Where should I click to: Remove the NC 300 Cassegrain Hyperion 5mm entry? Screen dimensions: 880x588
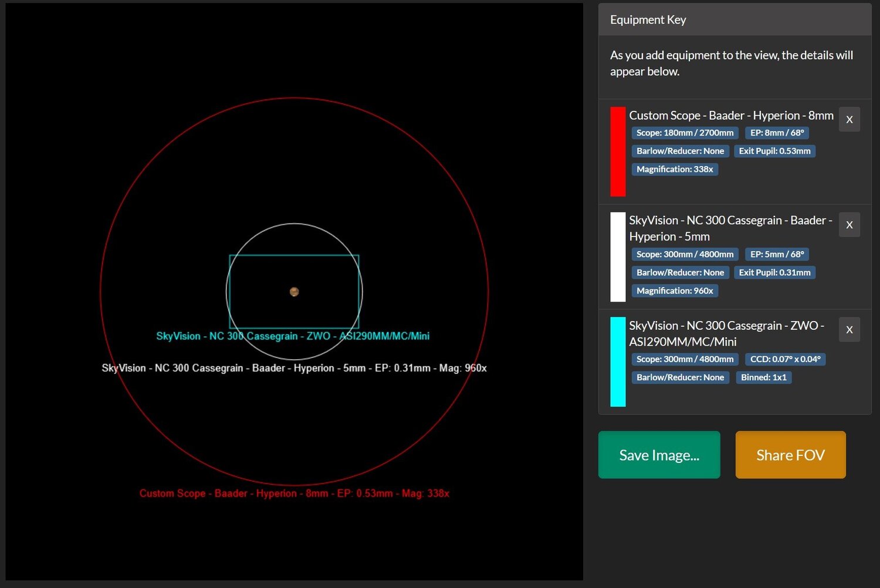(x=849, y=225)
